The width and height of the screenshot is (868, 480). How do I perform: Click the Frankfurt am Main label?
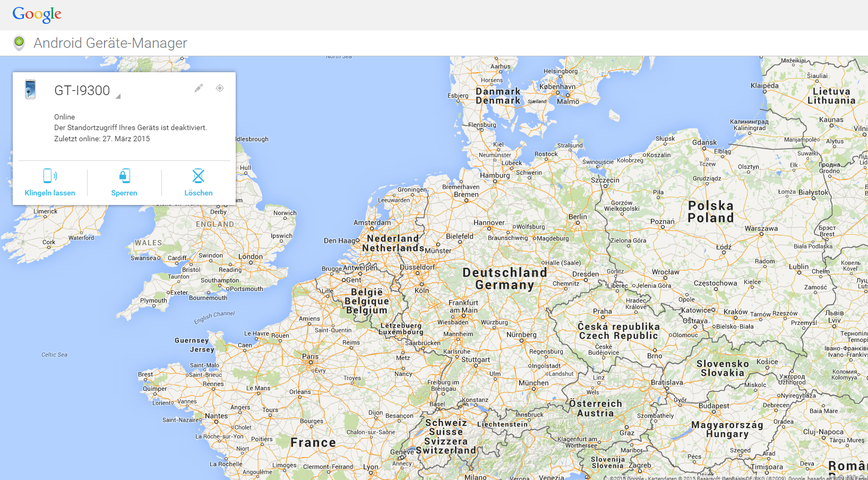[463, 306]
